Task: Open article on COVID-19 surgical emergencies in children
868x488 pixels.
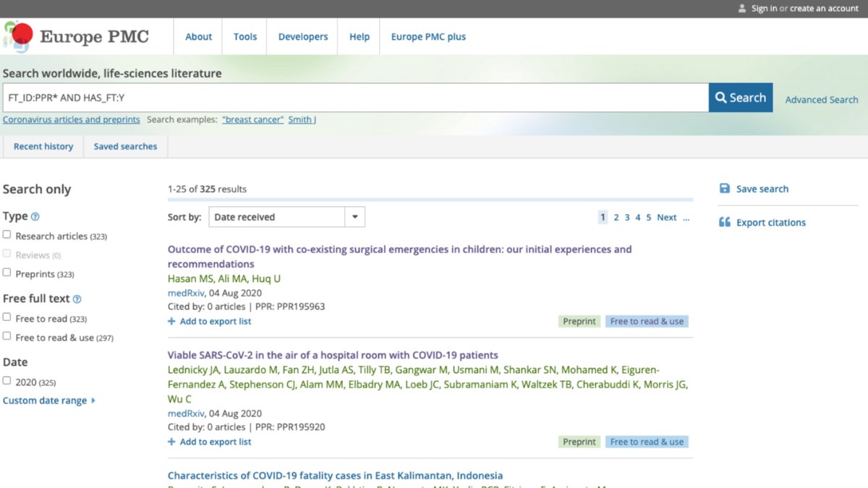Action: (399, 257)
